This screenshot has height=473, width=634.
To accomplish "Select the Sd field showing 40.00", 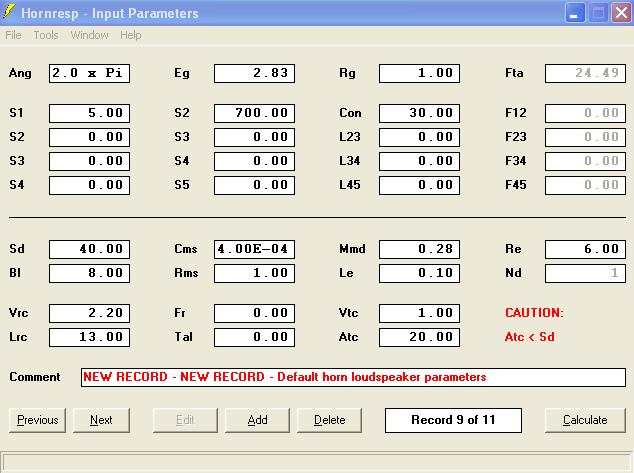I will coord(89,249).
